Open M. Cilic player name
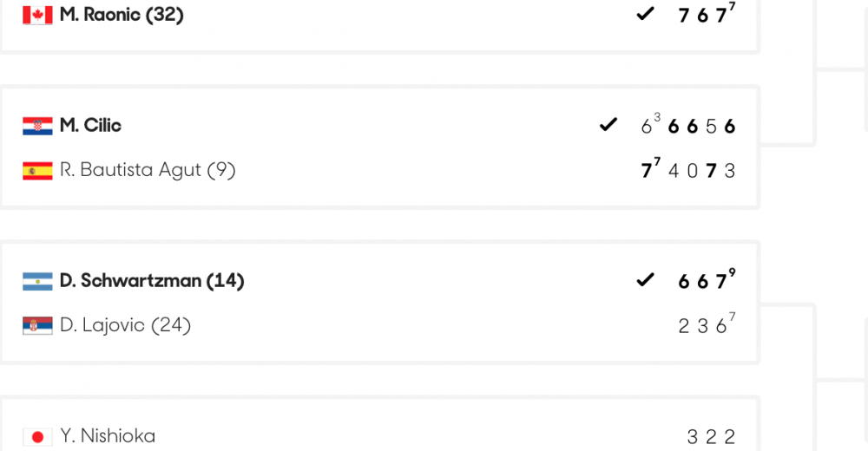 pyautogui.click(x=90, y=126)
